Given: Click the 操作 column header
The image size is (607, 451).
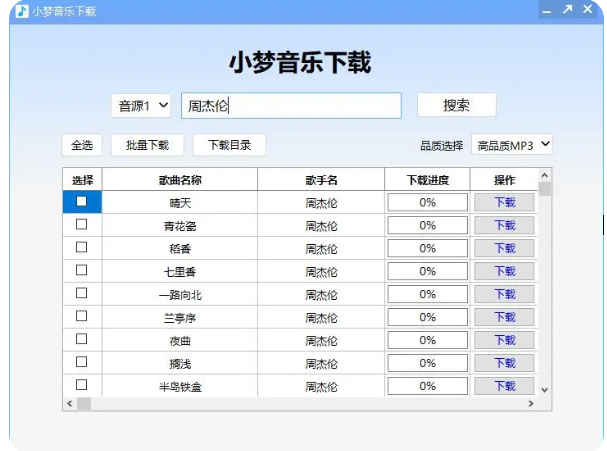Looking at the screenshot, I should (x=504, y=180).
